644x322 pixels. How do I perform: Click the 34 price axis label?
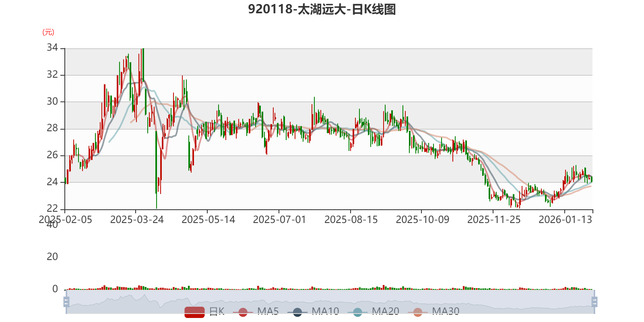(52, 48)
